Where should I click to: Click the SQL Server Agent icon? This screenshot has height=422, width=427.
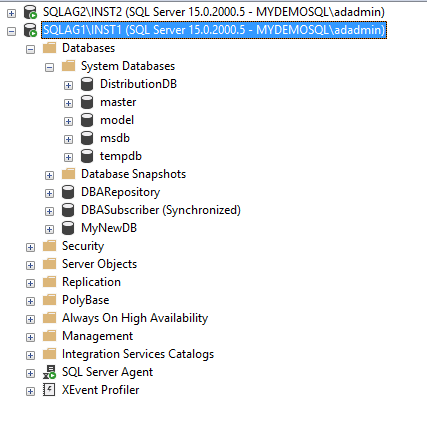pyautogui.click(x=49, y=372)
